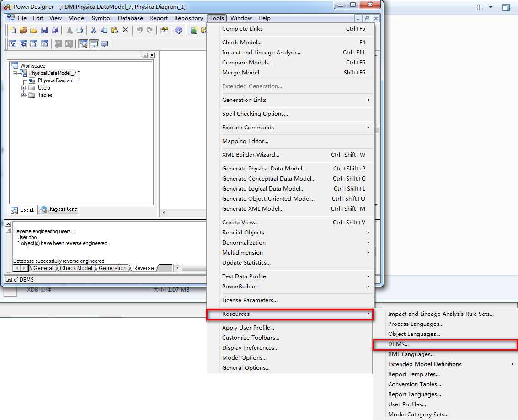Switch to the Local browser tab

pos(22,210)
